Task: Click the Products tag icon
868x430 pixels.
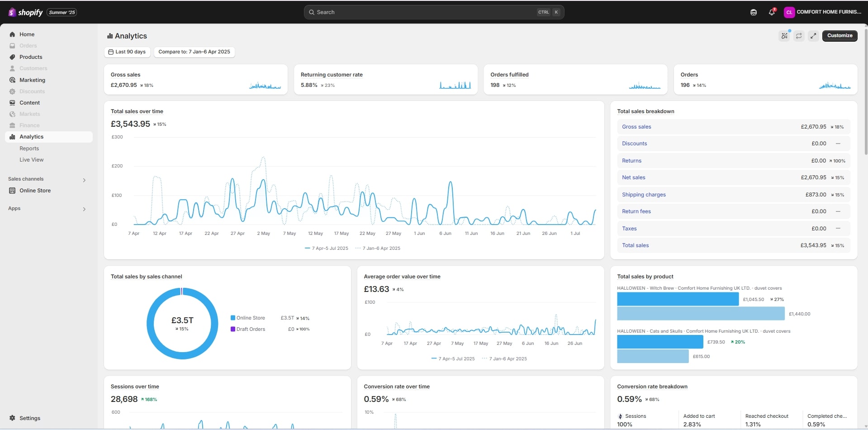Action: tap(12, 57)
